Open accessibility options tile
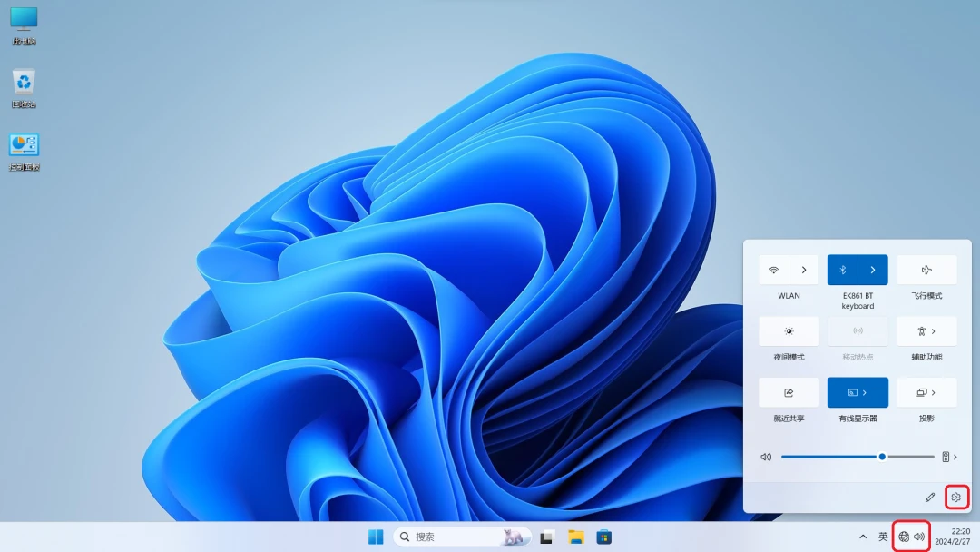 pos(926,331)
